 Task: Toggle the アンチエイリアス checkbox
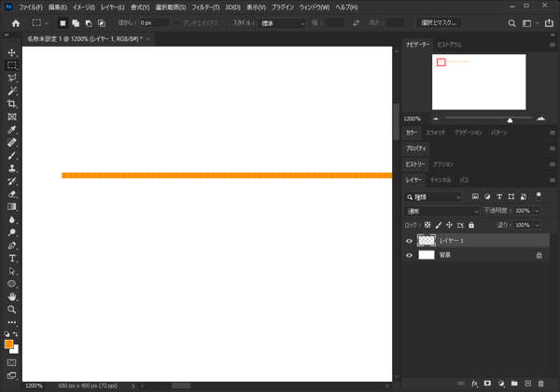pyautogui.click(x=177, y=22)
